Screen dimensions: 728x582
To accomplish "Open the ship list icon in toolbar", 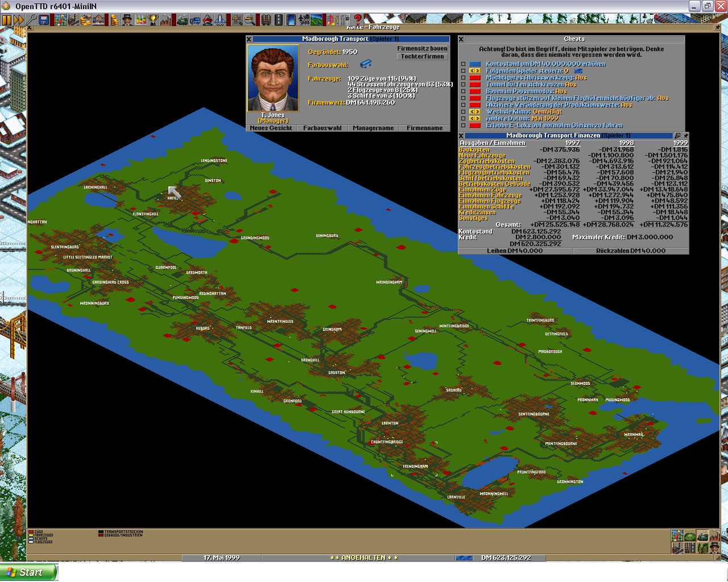I will (208, 20).
